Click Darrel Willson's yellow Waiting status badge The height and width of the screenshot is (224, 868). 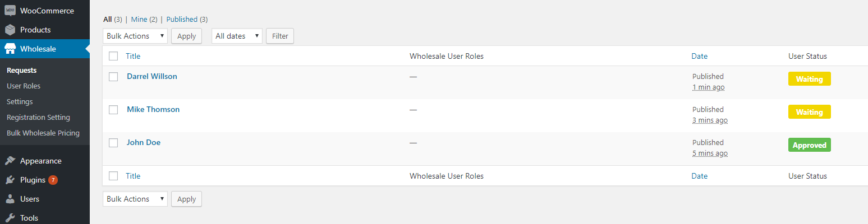click(809, 79)
